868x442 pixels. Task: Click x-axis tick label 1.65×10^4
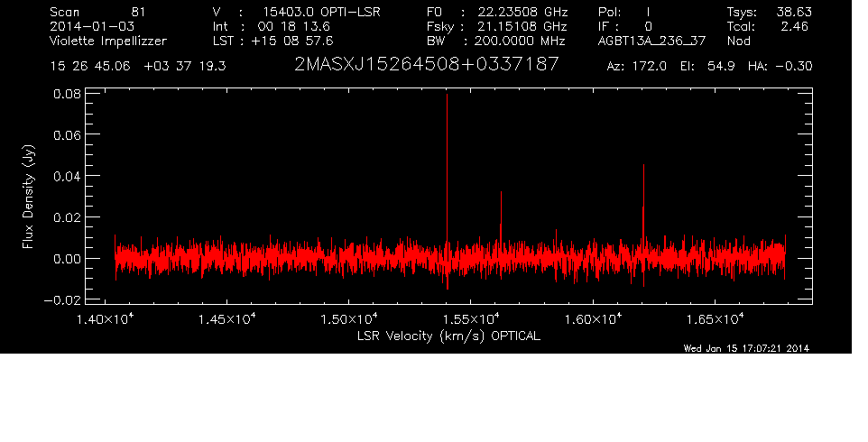(715, 319)
